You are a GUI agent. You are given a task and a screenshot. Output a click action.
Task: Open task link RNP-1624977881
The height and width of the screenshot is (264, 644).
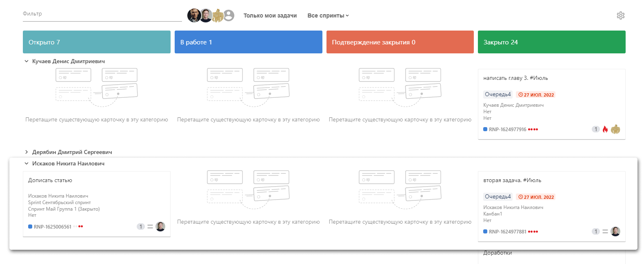[508, 232]
